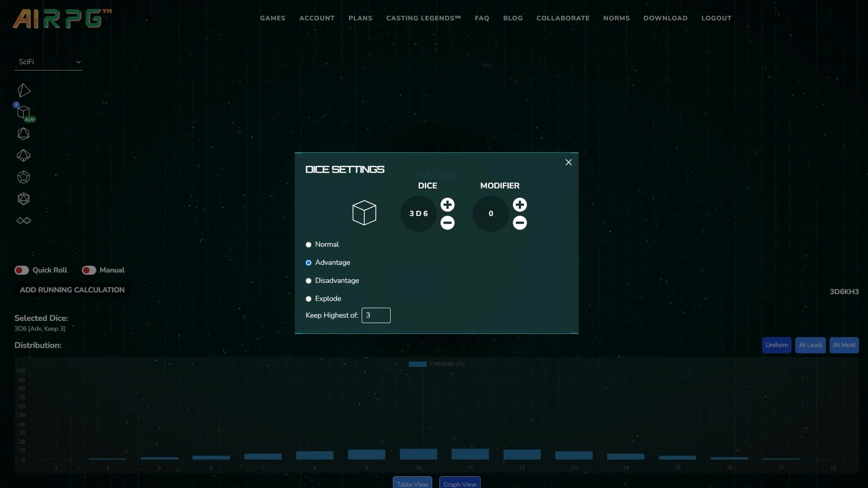Select the Explode radio option
This screenshot has height=488, width=868.
308,299
